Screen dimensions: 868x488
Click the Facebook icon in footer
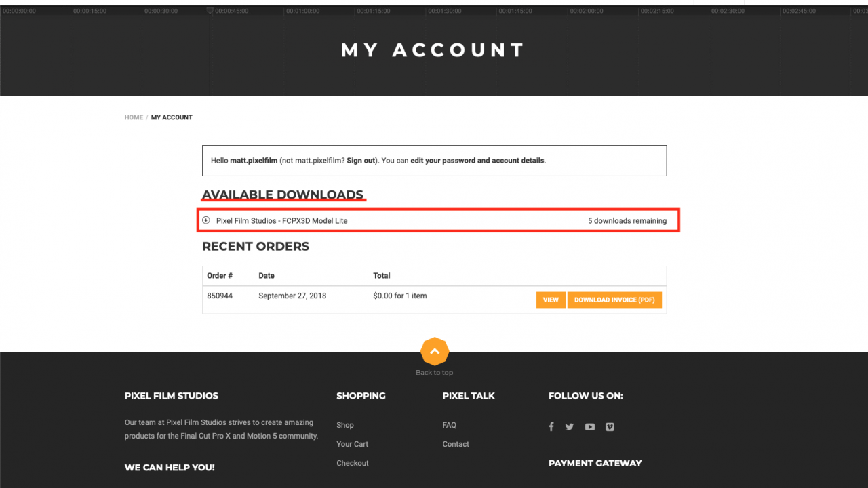tap(551, 427)
